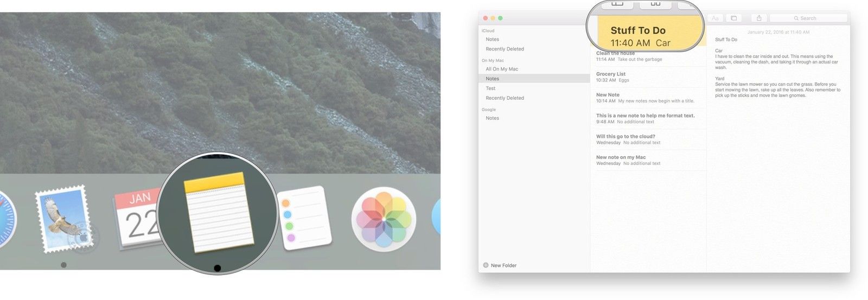Open the note about formatting text
This screenshot has height=300, width=868.
tap(648, 118)
